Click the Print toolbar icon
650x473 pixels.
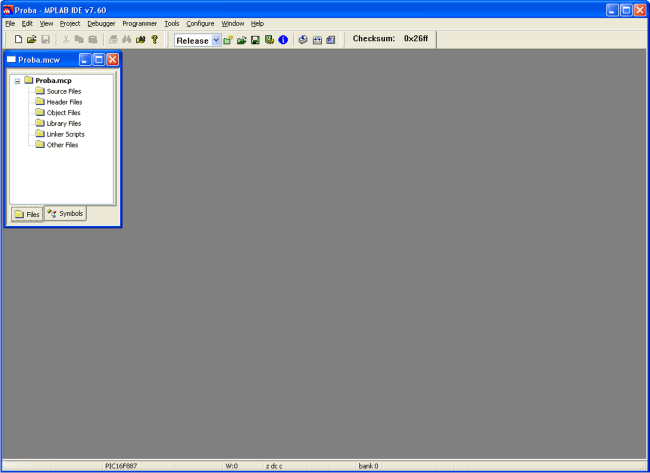pos(113,39)
